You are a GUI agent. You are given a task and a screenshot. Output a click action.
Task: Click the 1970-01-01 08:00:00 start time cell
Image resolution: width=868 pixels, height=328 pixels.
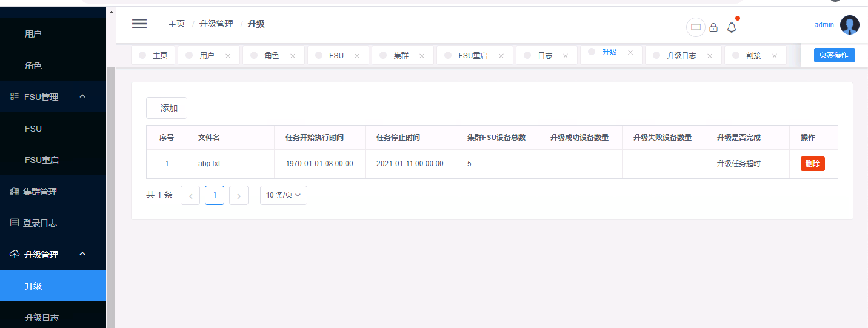pos(319,163)
